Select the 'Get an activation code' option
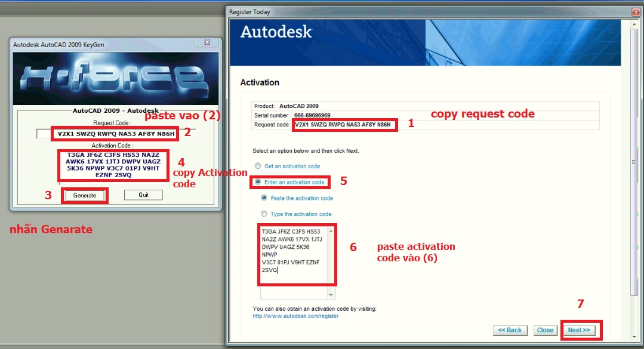Viewport: 644px width, 349px height. (258, 166)
